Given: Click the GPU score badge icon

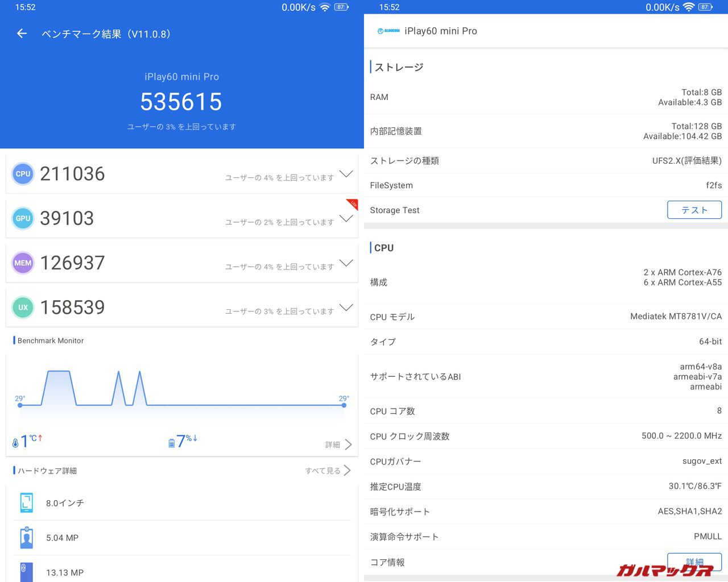Looking at the screenshot, I should click(23, 218).
